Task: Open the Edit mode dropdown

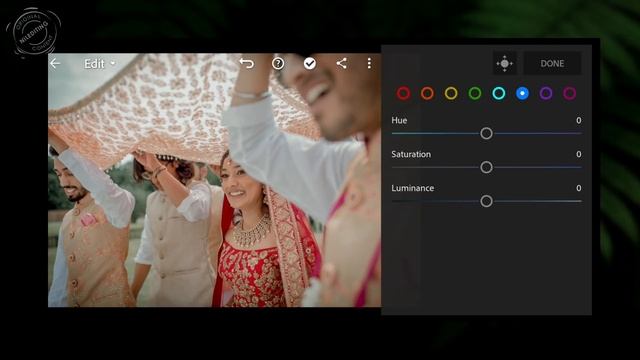Action: 100,64
